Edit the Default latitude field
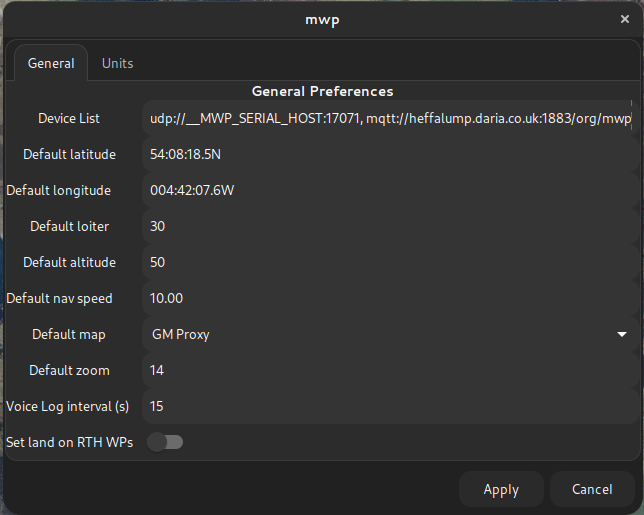Viewport: 644px width, 515px height. point(391,154)
